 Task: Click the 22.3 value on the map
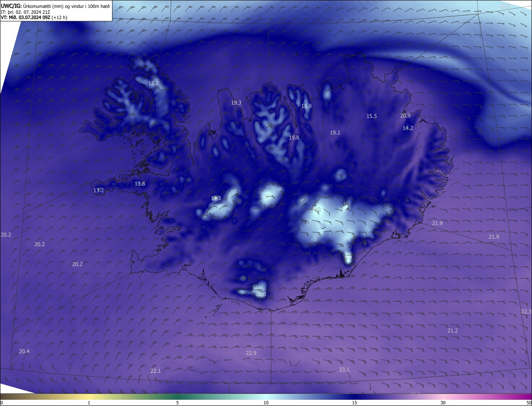526,311
